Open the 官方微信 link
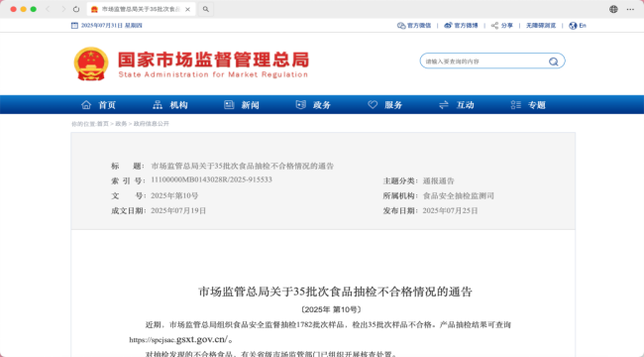The image size is (644, 357). [x=419, y=26]
